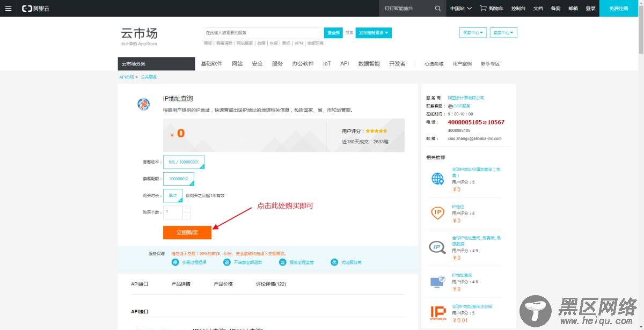Image resolution: width=644 pixels, height=330 pixels.
Task: Click 登录 login link
Action: click(590, 9)
